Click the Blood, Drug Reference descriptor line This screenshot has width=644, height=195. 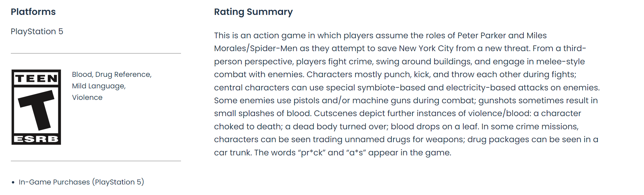pos(112,74)
